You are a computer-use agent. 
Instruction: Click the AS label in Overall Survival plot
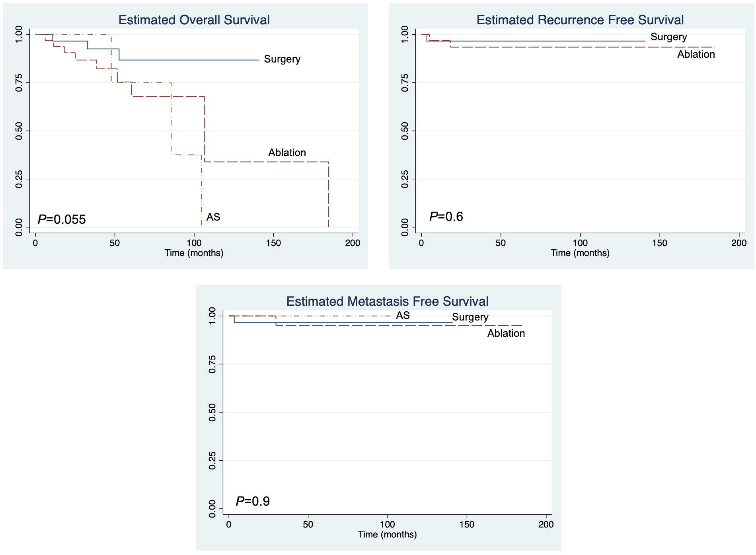[213, 217]
